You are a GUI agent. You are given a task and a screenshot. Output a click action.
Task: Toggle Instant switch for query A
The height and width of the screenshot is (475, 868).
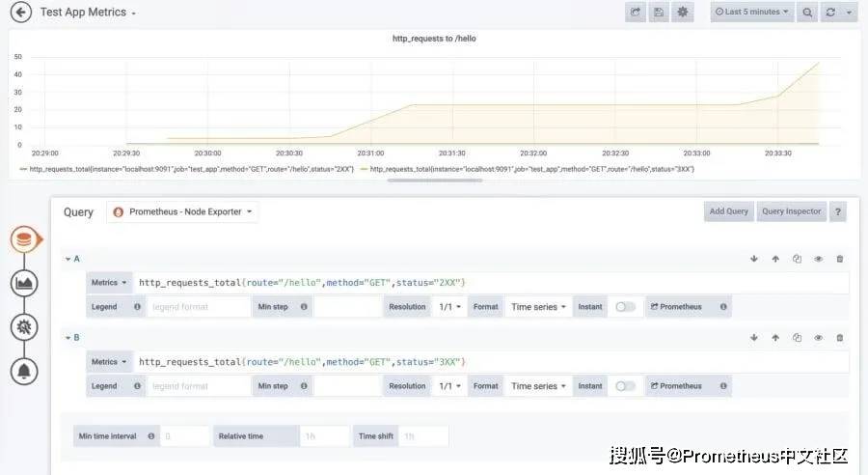coord(625,307)
